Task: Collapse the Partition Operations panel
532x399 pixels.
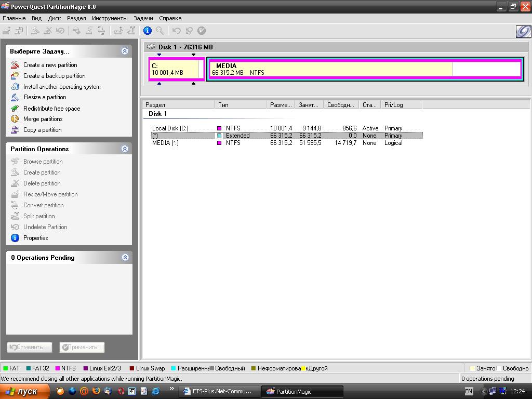Action: coord(125,149)
